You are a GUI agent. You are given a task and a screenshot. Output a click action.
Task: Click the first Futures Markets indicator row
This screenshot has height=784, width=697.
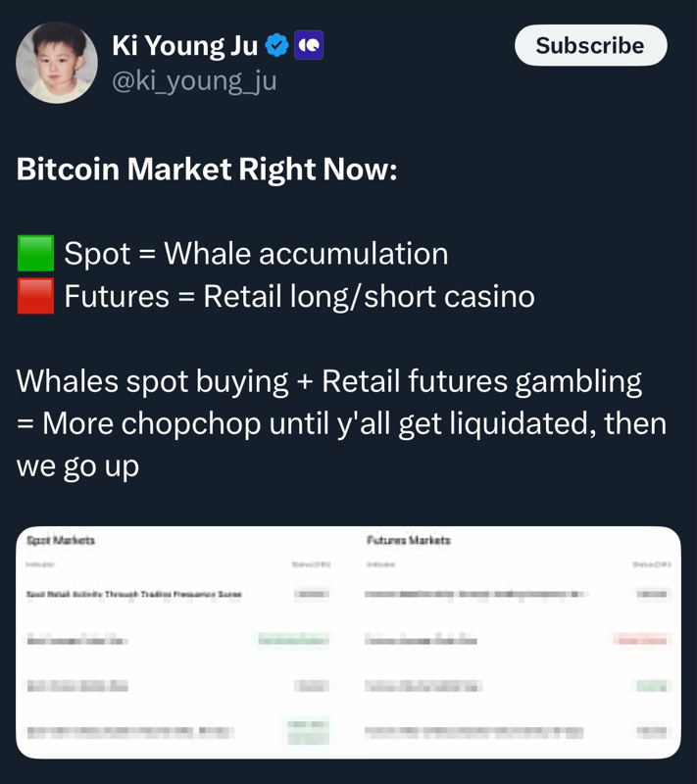[475, 594]
